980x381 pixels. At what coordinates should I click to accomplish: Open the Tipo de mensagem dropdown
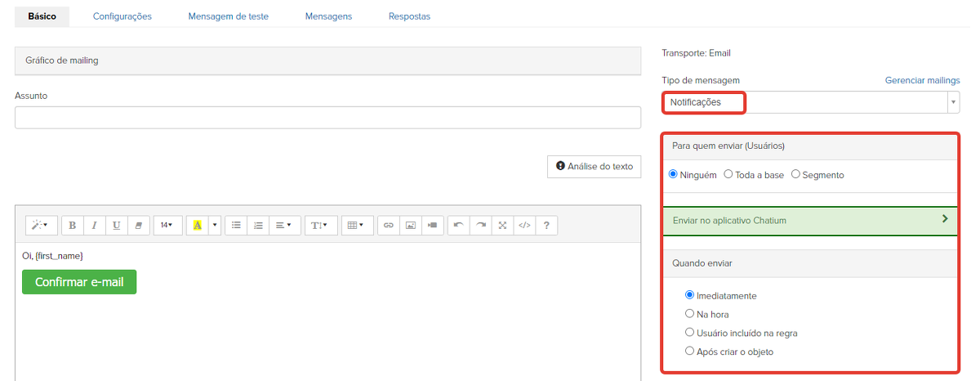[x=810, y=102]
